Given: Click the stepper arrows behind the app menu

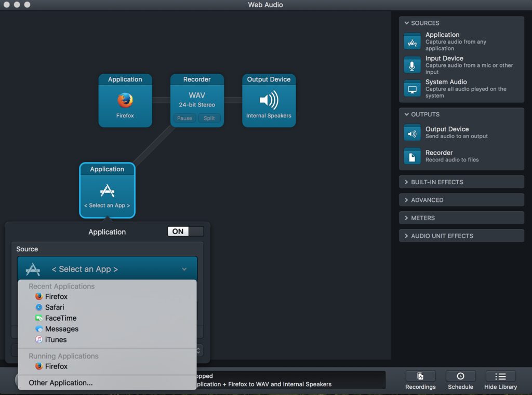Looking at the screenshot, I should (x=199, y=350).
